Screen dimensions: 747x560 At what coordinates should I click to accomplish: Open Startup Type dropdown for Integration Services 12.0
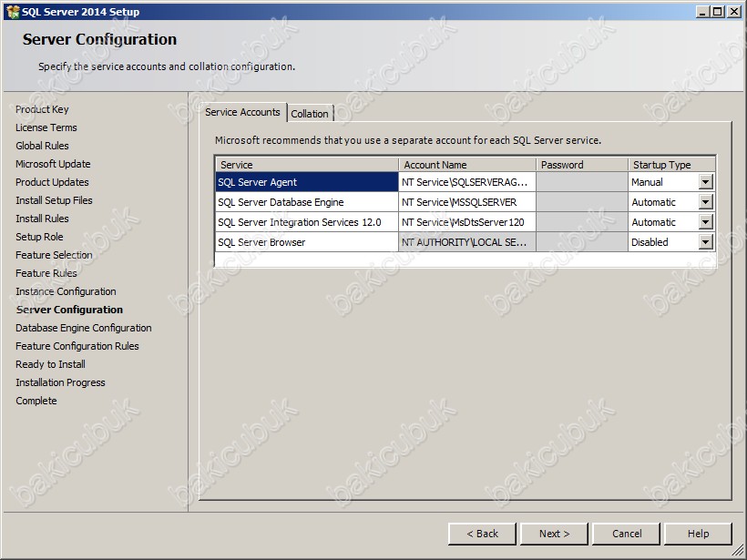click(706, 222)
